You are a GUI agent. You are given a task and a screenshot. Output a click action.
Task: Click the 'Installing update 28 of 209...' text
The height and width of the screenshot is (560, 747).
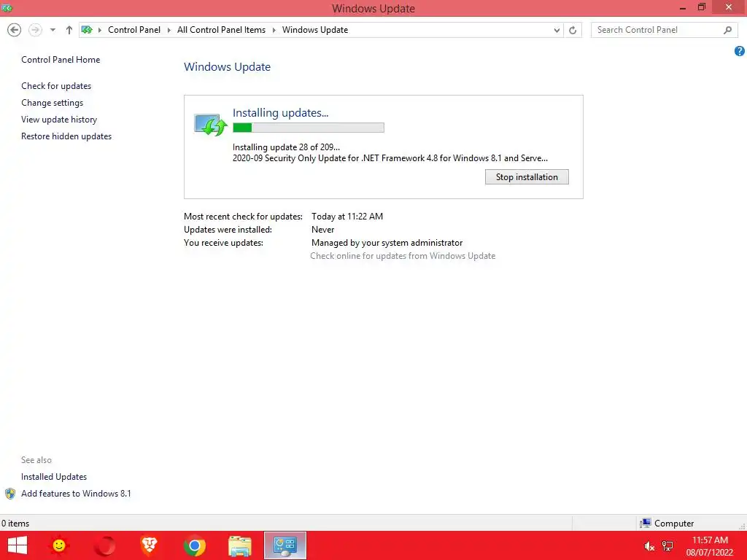pyautogui.click(x=286, y=147)
